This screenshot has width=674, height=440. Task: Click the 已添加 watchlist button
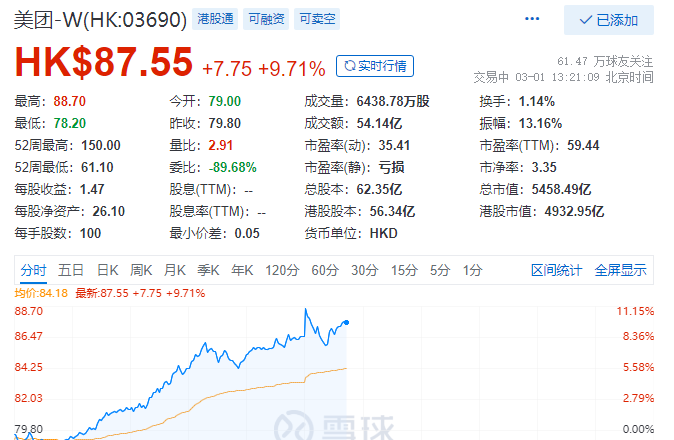click(x=609, y=20)
